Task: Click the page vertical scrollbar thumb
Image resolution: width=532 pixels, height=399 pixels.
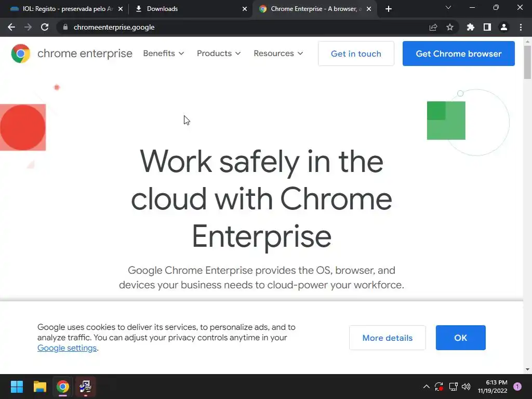Action: pyautogui.click(x=527, y=62)
